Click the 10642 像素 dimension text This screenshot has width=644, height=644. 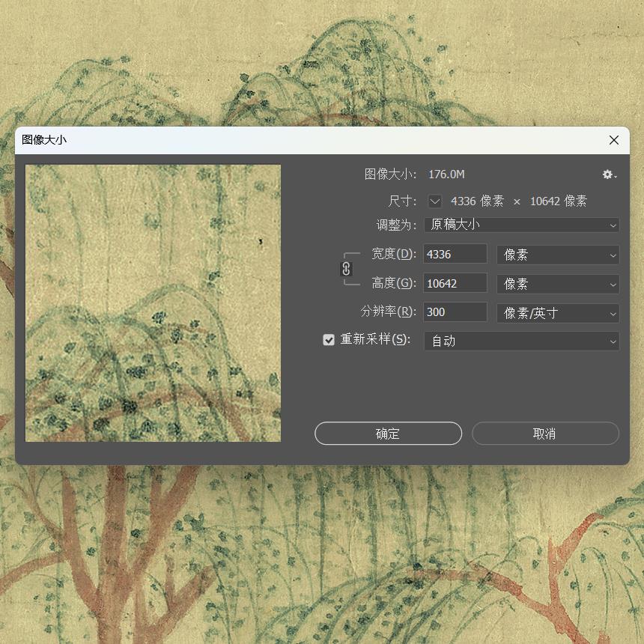(x=559, y=201)
